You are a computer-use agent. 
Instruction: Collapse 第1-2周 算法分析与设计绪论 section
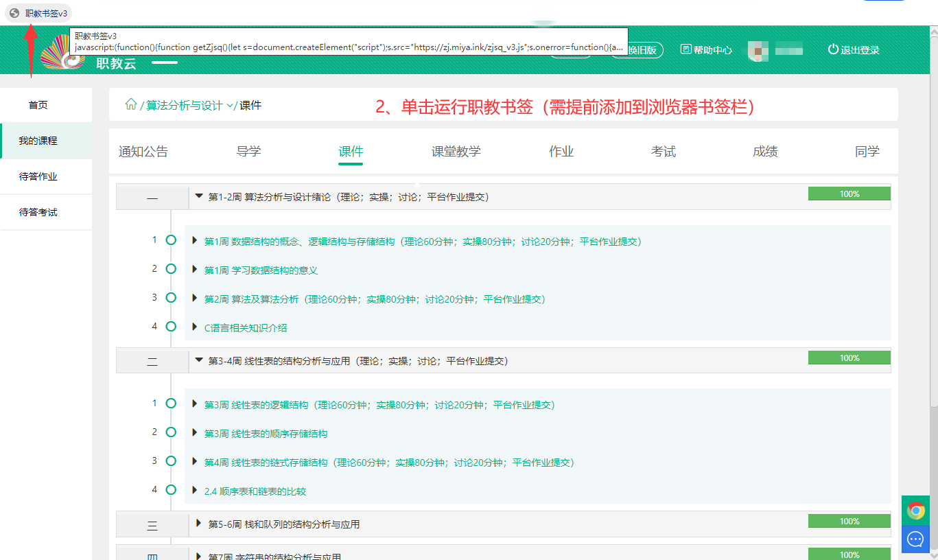tap(199, 196)
